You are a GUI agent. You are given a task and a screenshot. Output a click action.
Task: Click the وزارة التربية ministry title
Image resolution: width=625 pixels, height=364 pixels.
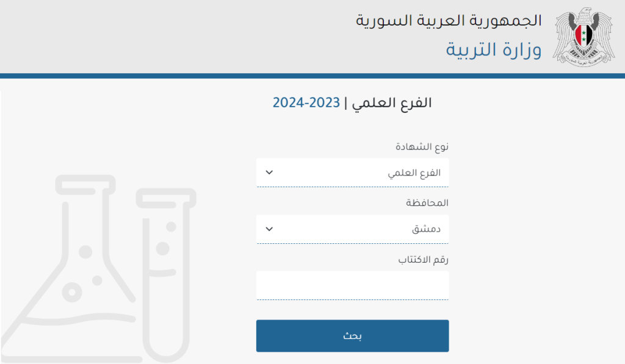click(x=493, y=50)
